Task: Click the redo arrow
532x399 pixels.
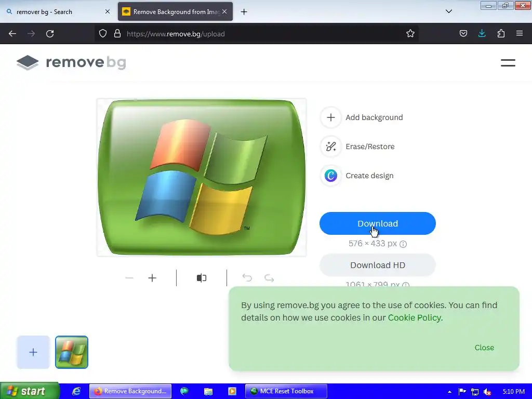Action: [269, 278]
